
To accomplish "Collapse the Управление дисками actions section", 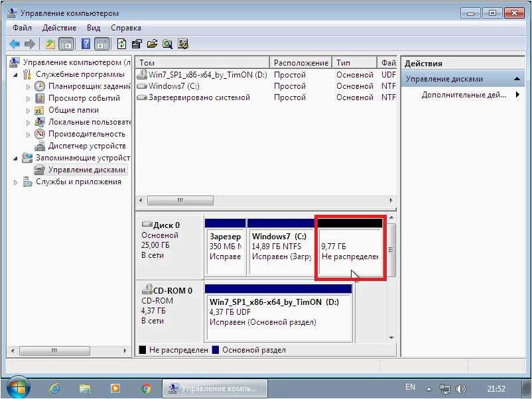I will (517, 79).
